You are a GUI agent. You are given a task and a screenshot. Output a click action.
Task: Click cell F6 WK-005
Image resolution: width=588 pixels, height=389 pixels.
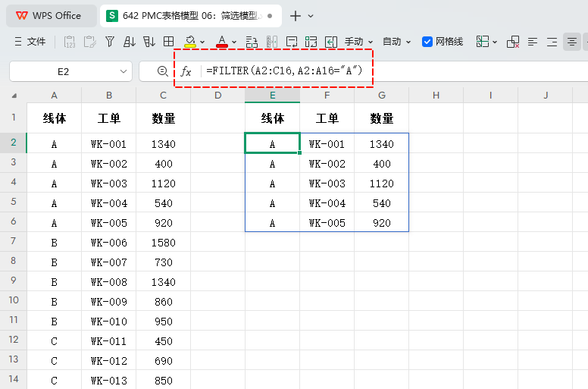pyautogui.click(x=327, y=223)
